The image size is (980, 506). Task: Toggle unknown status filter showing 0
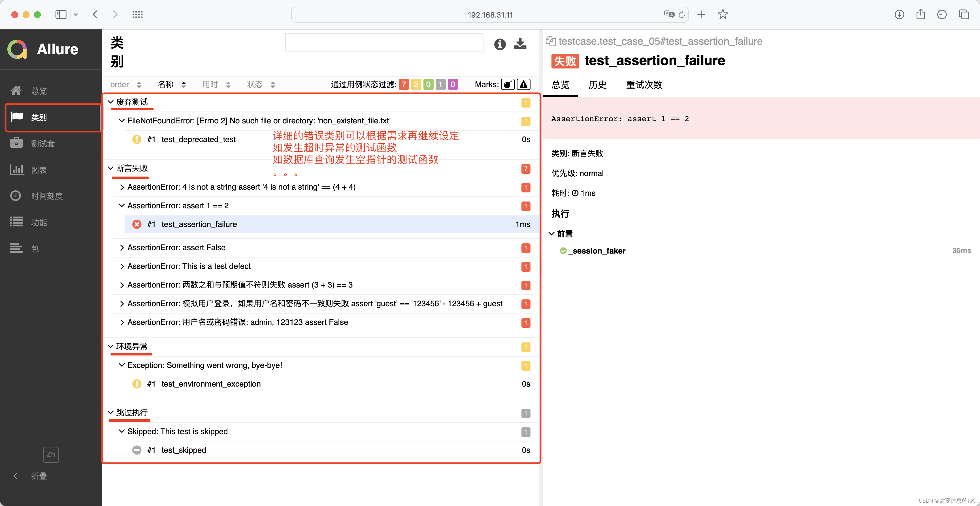click(x=453, y=84)
